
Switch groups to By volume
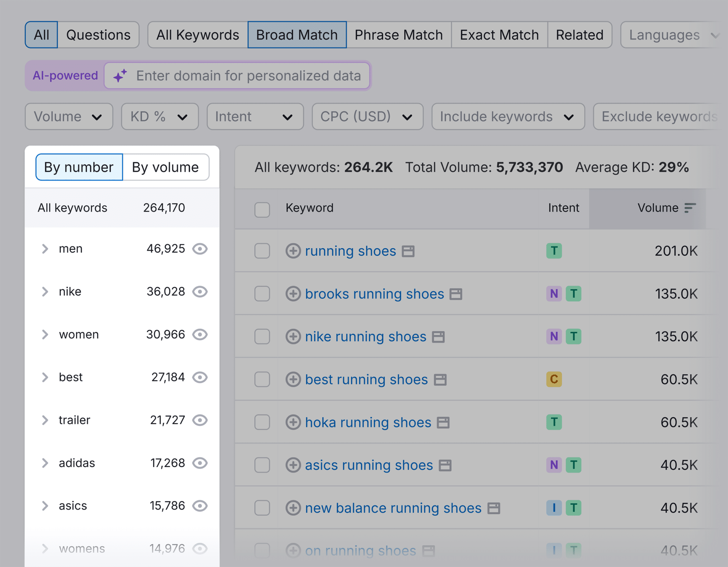166,167
